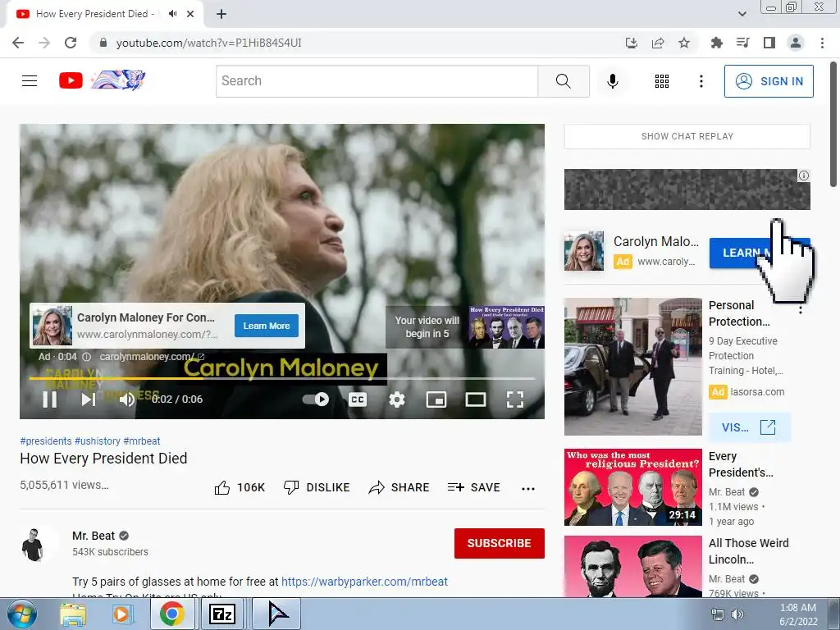Click the address bar URL

(209, 43)
